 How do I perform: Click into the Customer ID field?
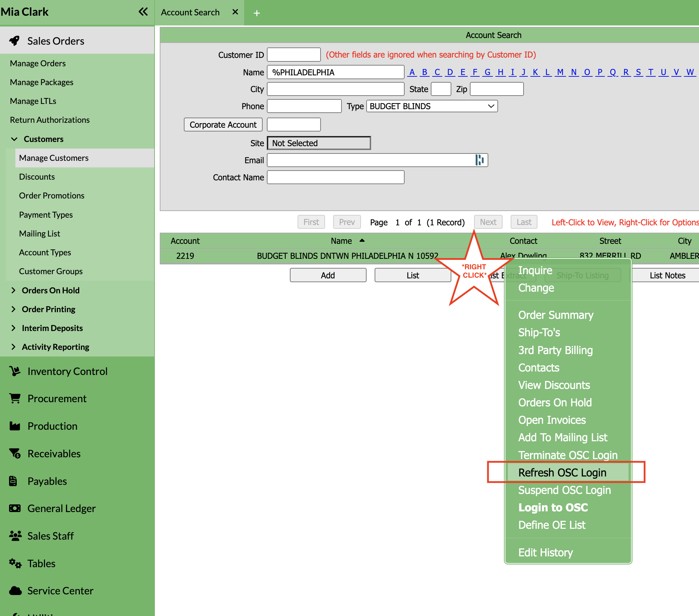(293, 55)
